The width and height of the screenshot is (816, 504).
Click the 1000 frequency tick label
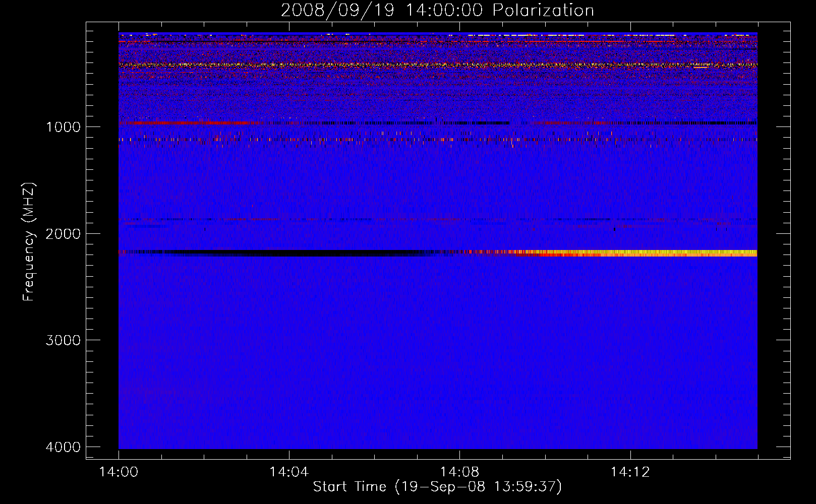click(x=63, y=127)
